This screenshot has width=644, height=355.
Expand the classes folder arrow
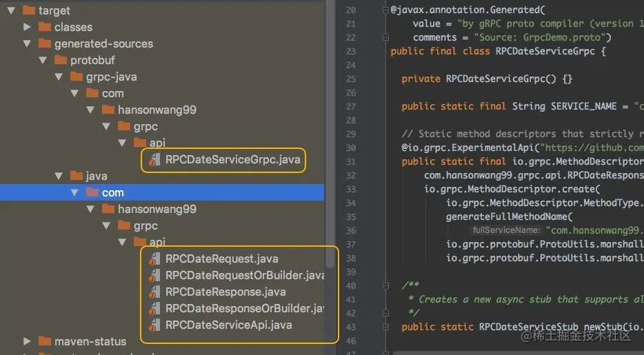pos(27,27)
